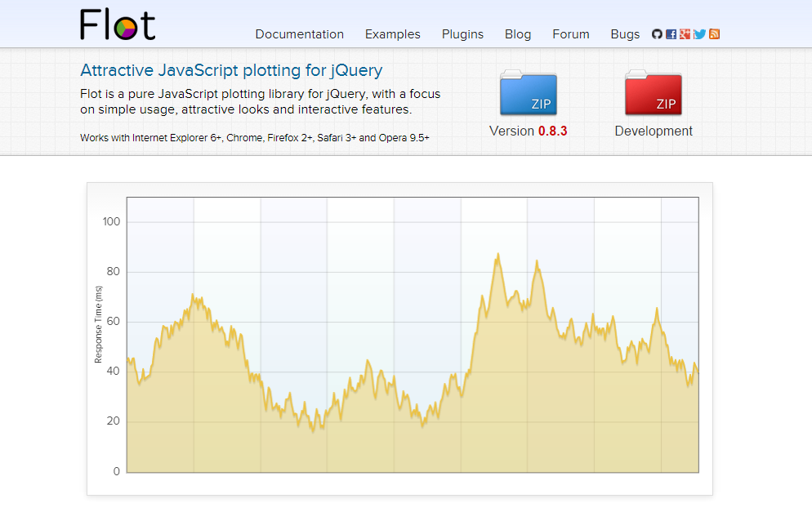
Task: Subscribe via the orange RSS icon
Action: 714,34
